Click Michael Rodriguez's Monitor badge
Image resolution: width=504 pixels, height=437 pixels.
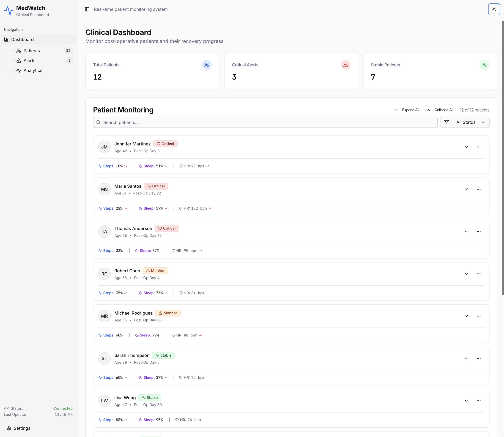168,313
